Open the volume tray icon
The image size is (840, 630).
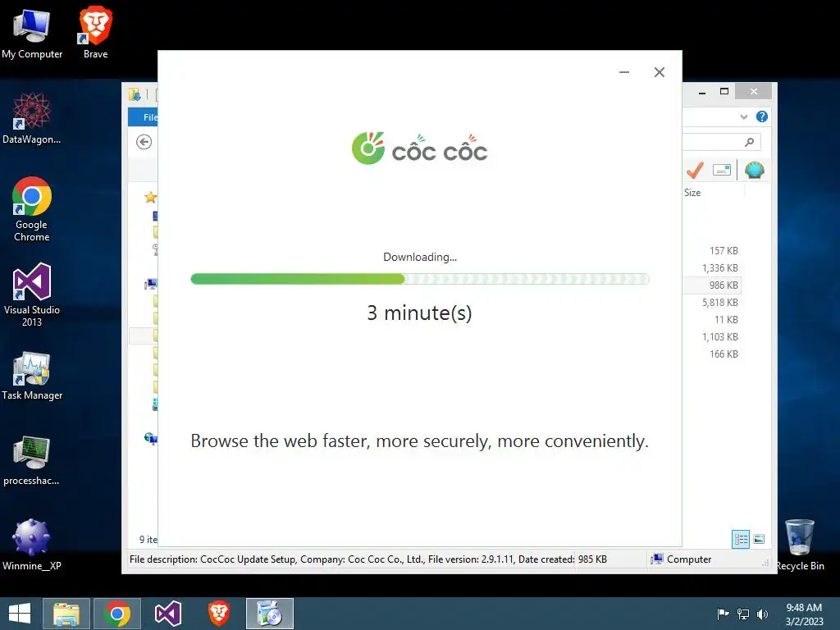762,614
